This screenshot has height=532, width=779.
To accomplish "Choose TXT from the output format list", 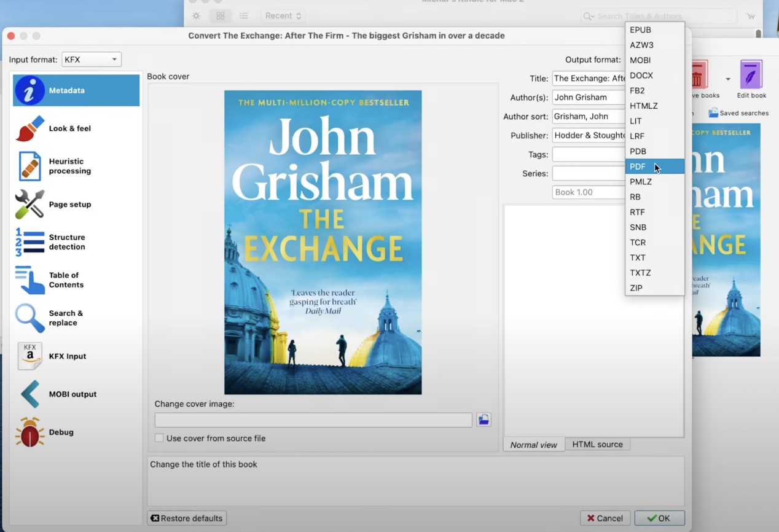I will click(x=655, y=257).
